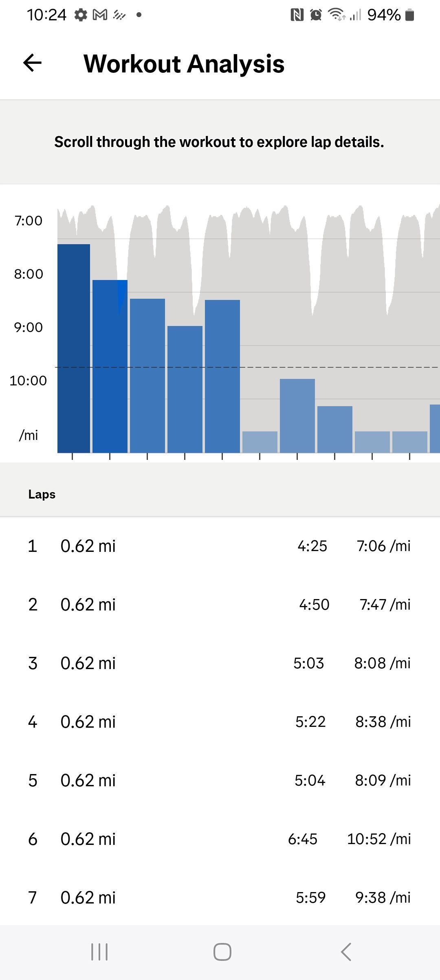Tap the back arrow in header
Image resolution: width=440 pixels, height=980 pixels.
33,63
